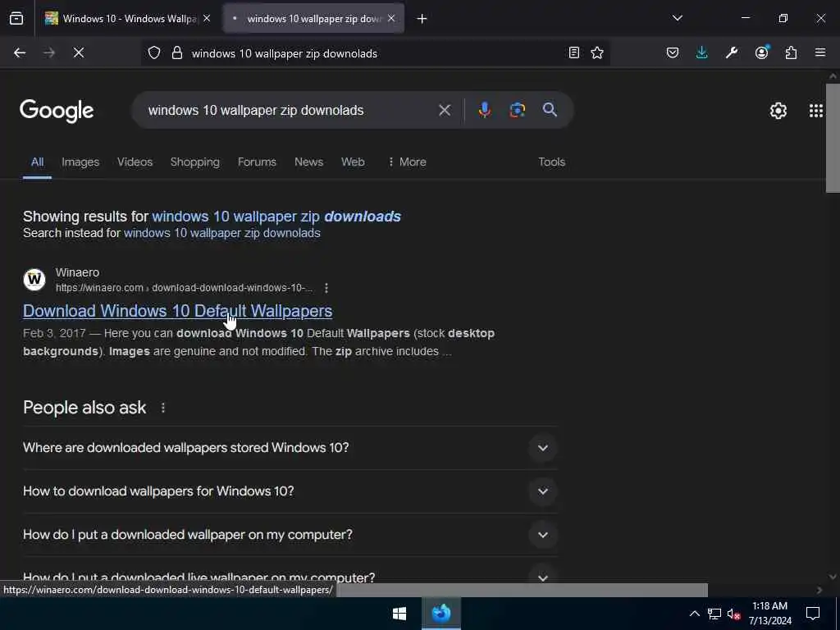Screen dimensions: 840x630
Task: Expand 'How to download wallpapers for Windows 10?'
Action: coord(290,491)
